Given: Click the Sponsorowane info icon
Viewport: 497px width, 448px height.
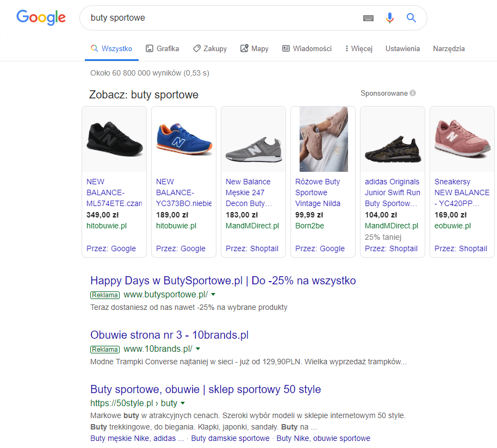Looking at the screenshot, I should [x=413, y=93].
